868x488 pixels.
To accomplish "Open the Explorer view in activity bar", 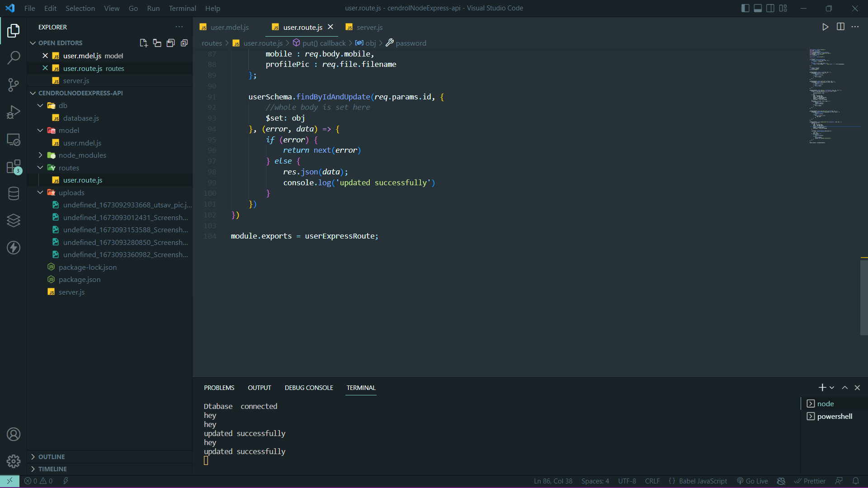I will point(14,31).
